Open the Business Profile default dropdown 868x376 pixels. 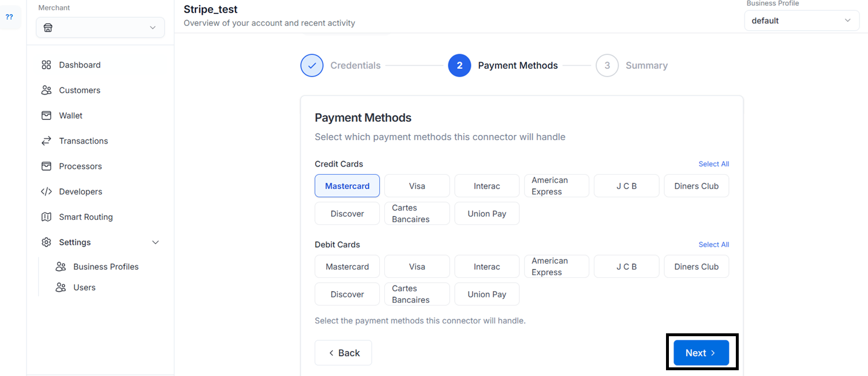pyautogui.click(x=801, y=21)
